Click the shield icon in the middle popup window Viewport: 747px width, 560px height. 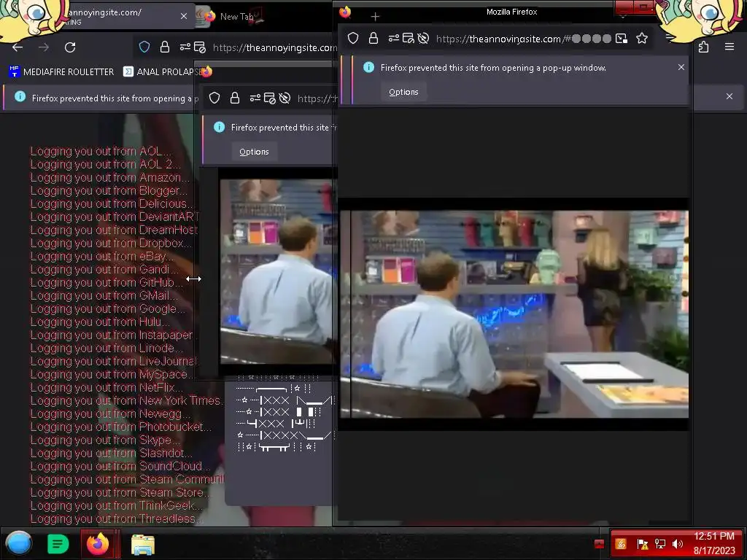click(x=214, y=98)
